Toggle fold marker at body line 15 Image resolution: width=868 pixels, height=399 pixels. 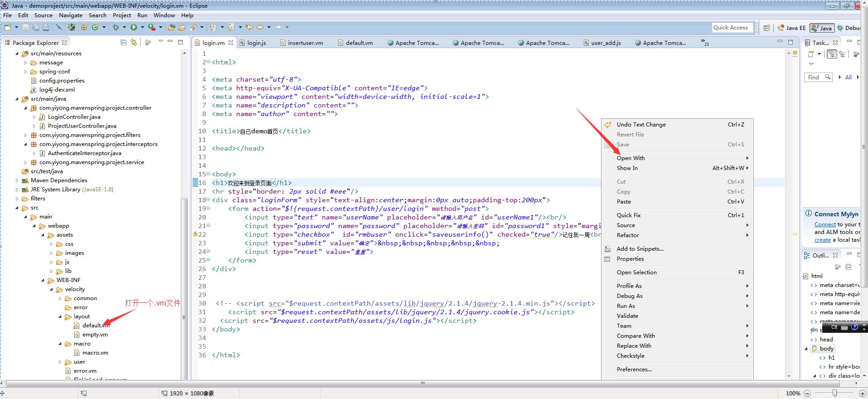208,174
